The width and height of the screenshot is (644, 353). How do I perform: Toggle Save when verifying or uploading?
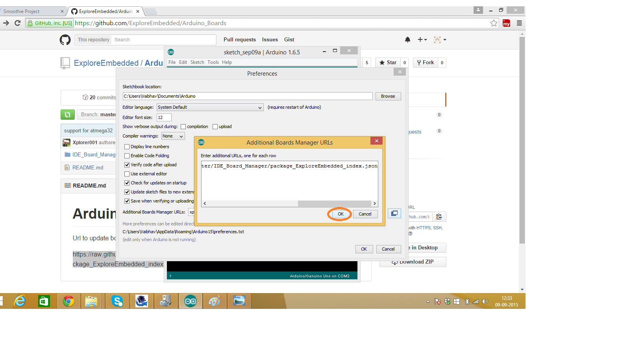point(127,201)
